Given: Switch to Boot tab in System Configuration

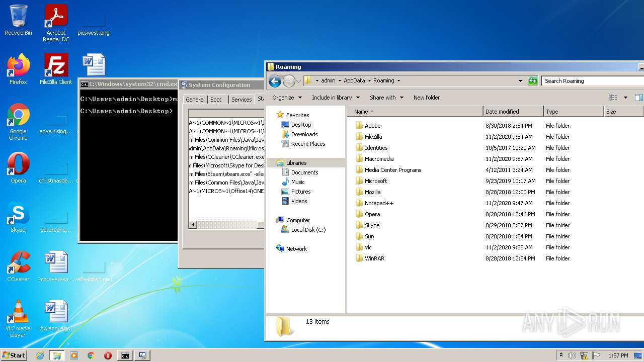Looking at the screenshot, I should click(216, 100).
